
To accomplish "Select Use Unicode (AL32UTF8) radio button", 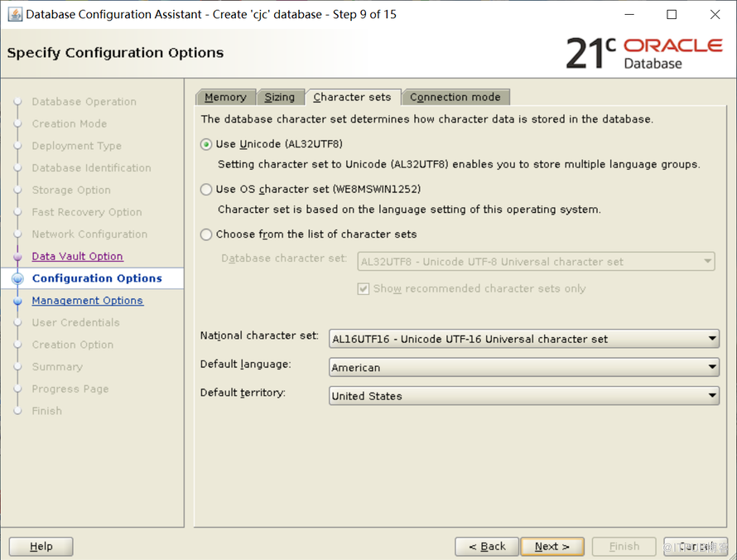I will (x=206, y=144).
